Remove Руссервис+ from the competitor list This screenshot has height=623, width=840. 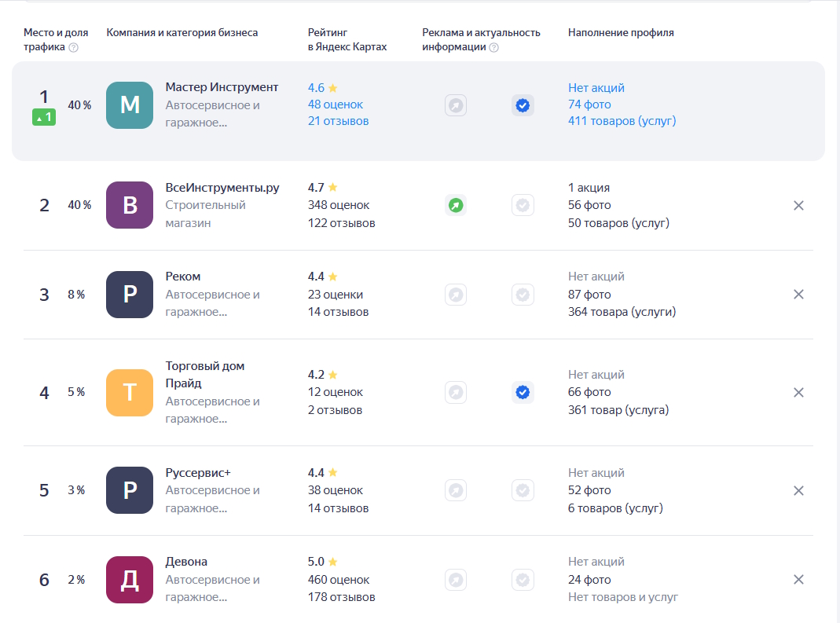(798, 491)
